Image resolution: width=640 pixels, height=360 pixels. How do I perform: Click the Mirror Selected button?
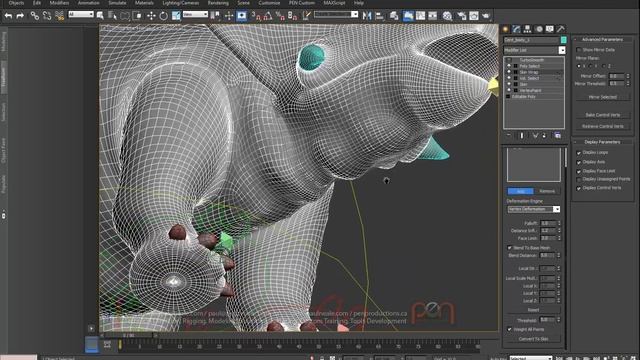(x=603, y=97)
